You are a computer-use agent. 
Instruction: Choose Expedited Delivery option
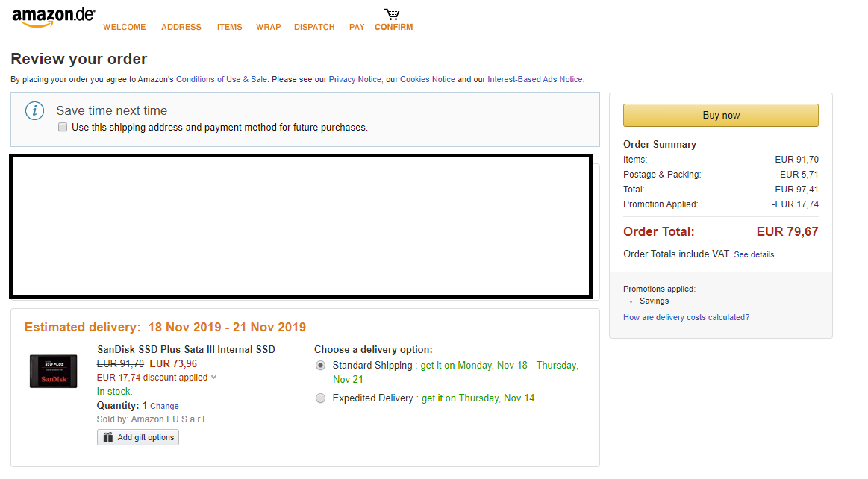[320, 398]
